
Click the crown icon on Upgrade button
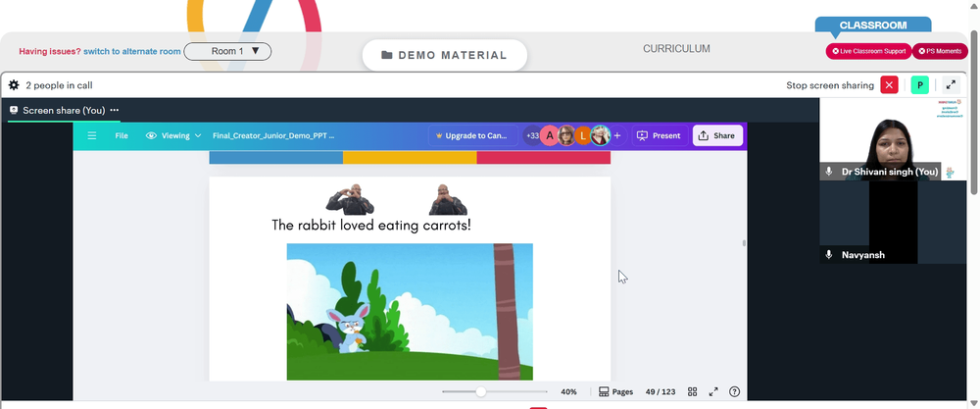[439, 135]
